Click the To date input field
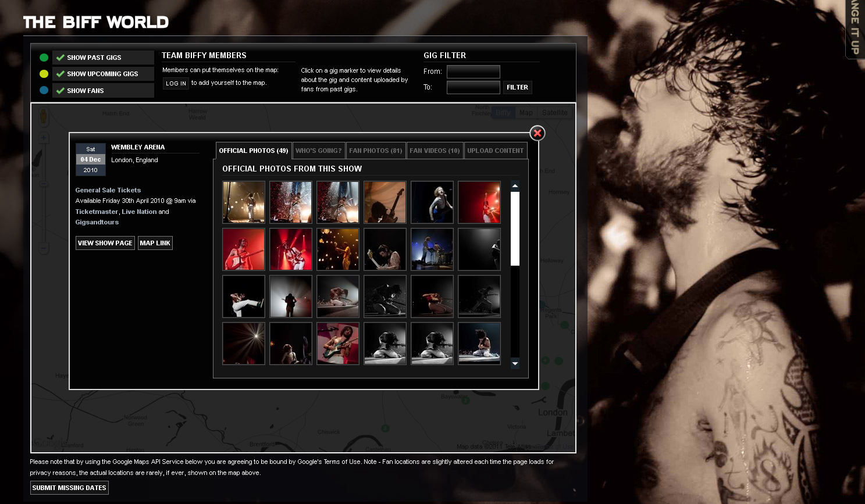The height and width of the screenshot is (504, 865). [x=474, y=87]
